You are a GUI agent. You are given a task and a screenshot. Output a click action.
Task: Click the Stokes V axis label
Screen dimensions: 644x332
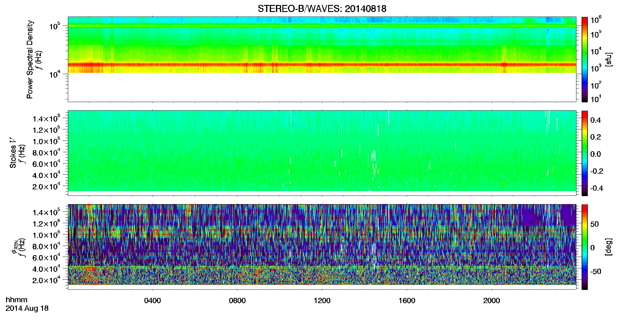click(13, 153)
